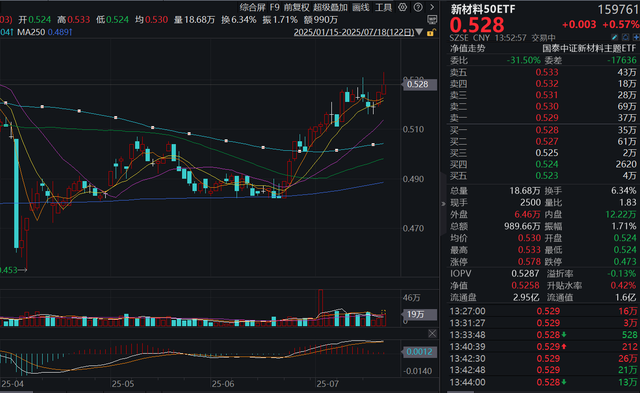The height and width of the screenshot is (393, 640).
Task: Click the 0.528 price label on chart axis
Action: [419, 84]
